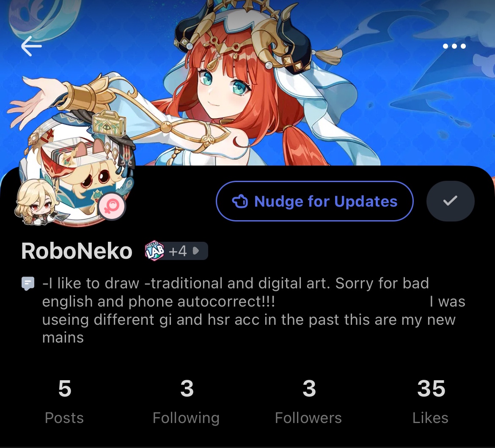
Task: Toggle the following checkmark button
Action: point(450,201)
